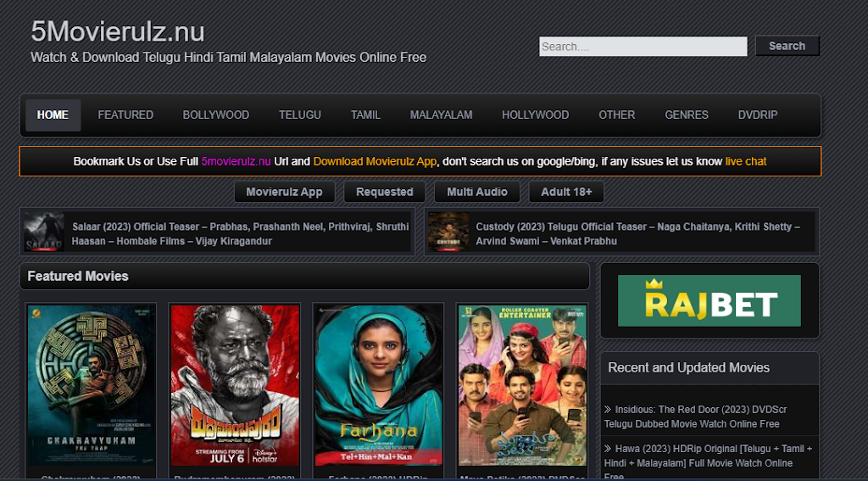Click the Salaar teaser thumbnail image
The height and width of the screenshot is (481, 868).
coord(44,232)
